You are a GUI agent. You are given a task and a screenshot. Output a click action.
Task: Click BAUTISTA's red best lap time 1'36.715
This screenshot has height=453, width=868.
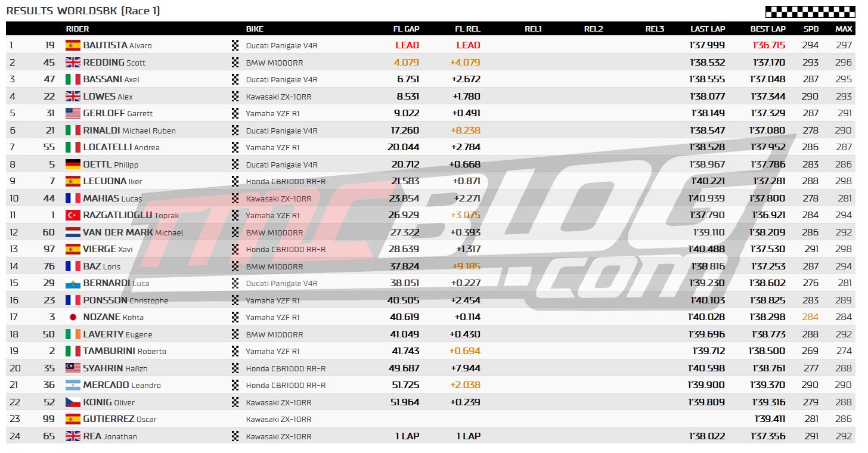(769, 45)
